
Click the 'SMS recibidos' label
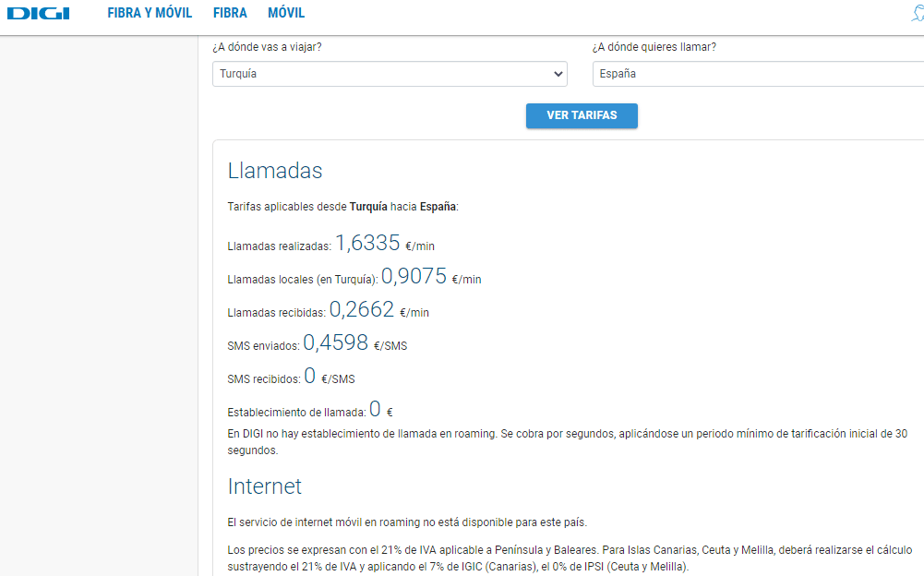(264, 378)
